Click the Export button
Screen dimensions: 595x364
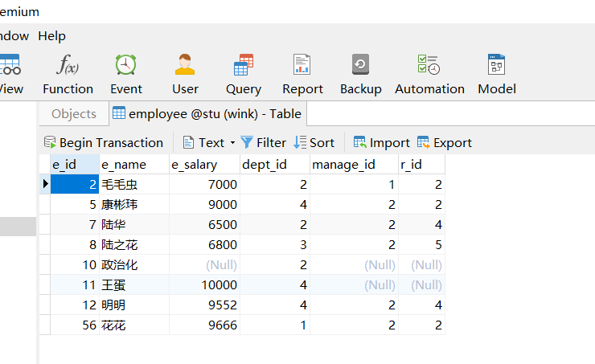(x=445, y=142)
